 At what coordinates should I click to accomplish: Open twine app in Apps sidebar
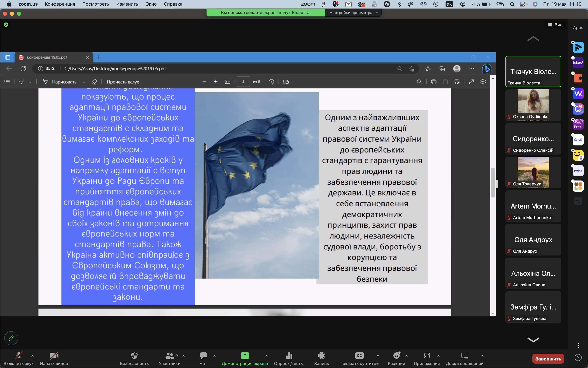coord(578,171)
